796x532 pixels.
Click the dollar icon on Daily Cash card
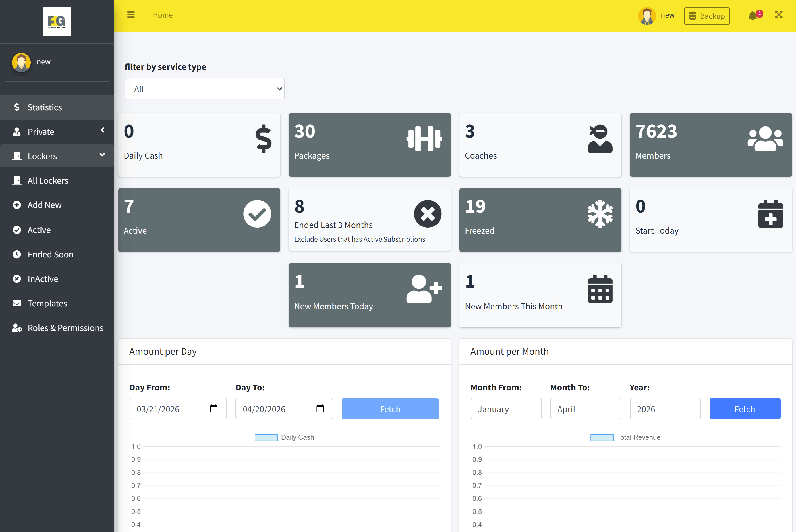point(263,139)
